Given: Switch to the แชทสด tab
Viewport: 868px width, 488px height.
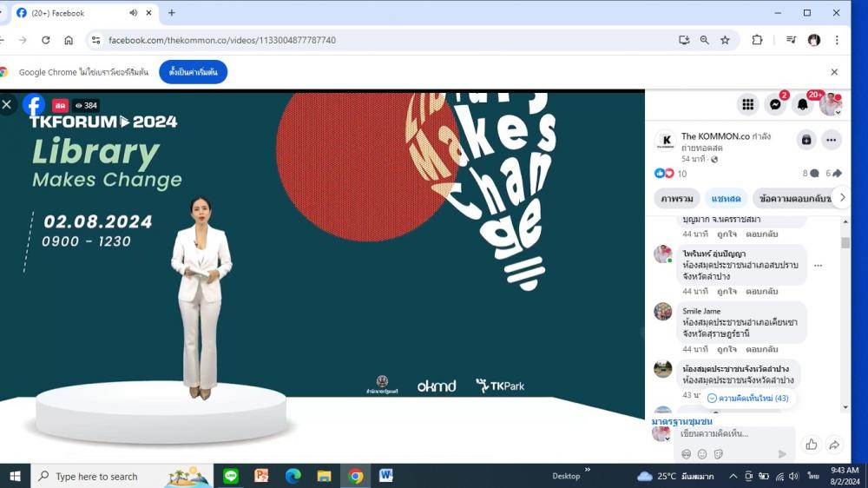Looking at the screenshot, I should [x=726, y=198].
